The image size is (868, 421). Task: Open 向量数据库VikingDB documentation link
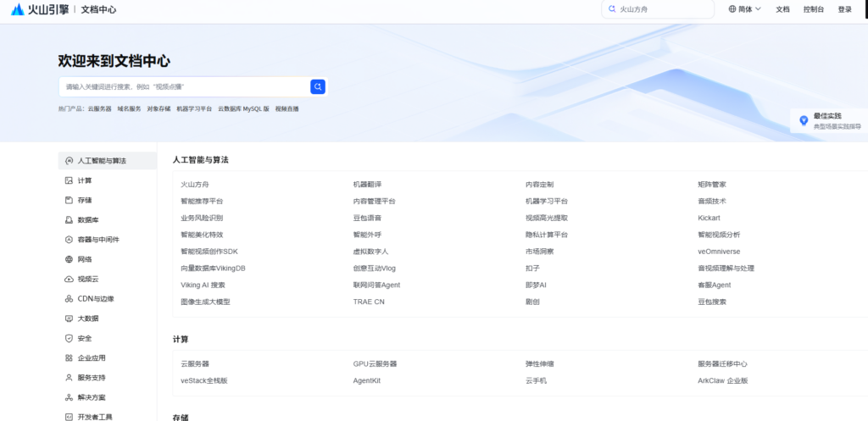tap(213, 269)
